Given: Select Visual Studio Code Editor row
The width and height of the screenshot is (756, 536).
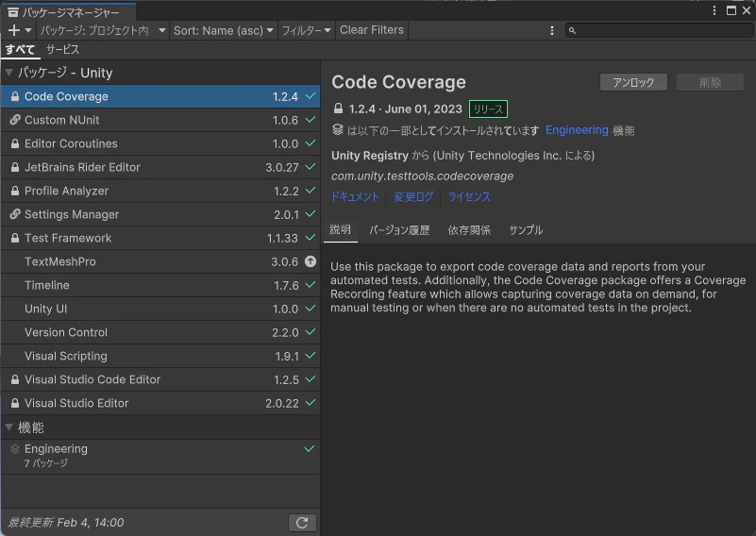Looking at the screenshot, I should 160,380.
